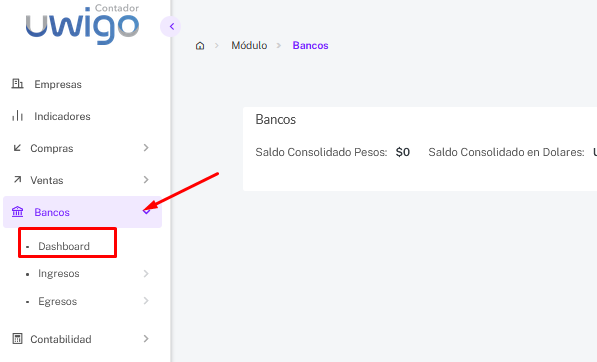597x362 pixels.
Task: Open Dashboard under Bancos
Action: [64, 246]
